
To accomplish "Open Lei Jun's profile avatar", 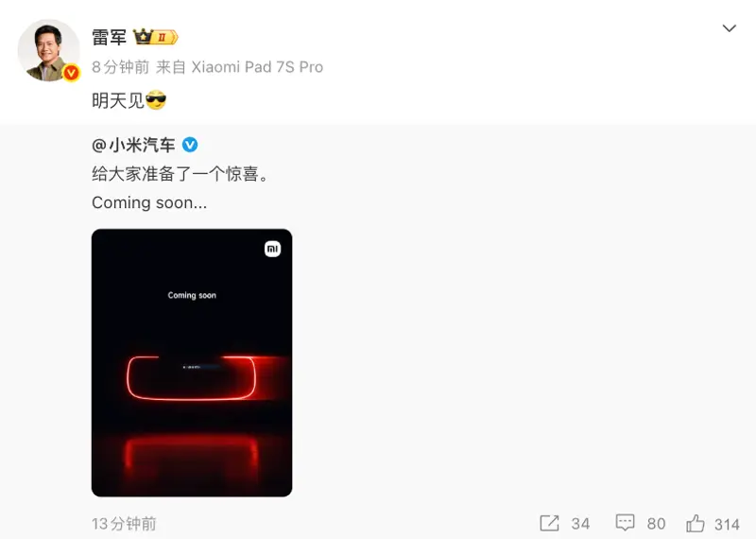I will [x=49, y=50].
